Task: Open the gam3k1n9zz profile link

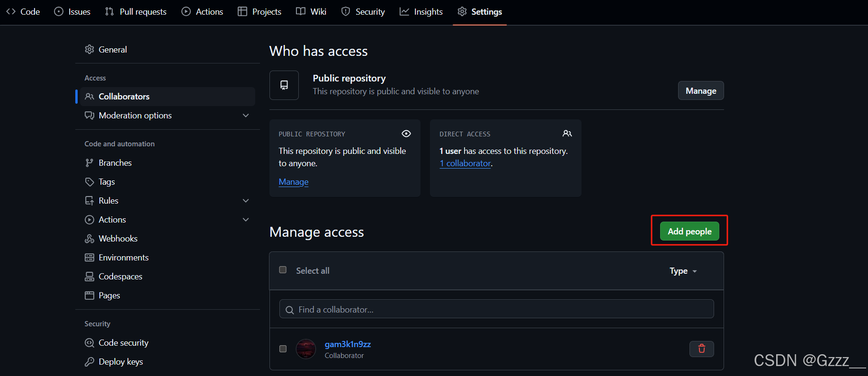Action: tap(348, 344)
